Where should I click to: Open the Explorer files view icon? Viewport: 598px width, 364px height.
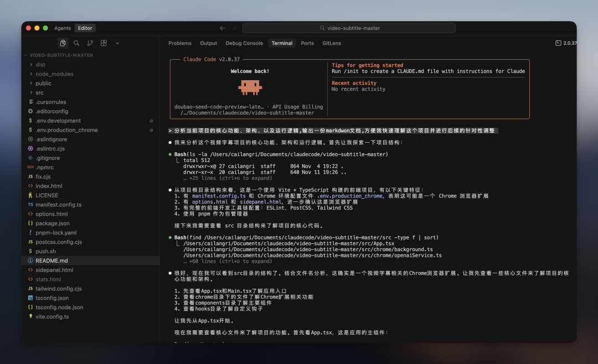63,43
